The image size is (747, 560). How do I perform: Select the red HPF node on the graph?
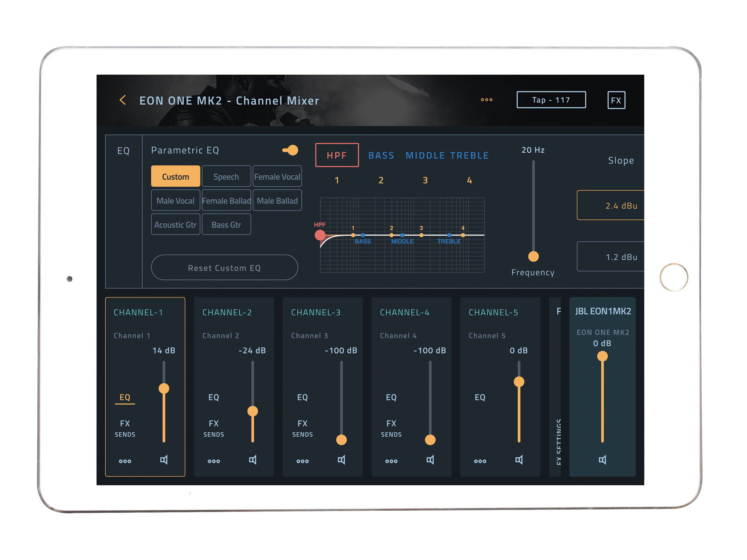pos(320,235)
